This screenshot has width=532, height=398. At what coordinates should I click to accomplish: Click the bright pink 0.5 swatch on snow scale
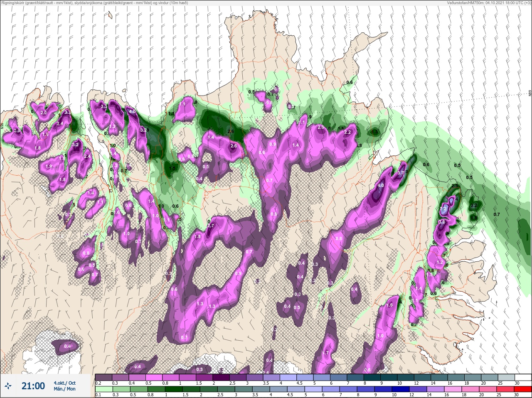[154, 377]
